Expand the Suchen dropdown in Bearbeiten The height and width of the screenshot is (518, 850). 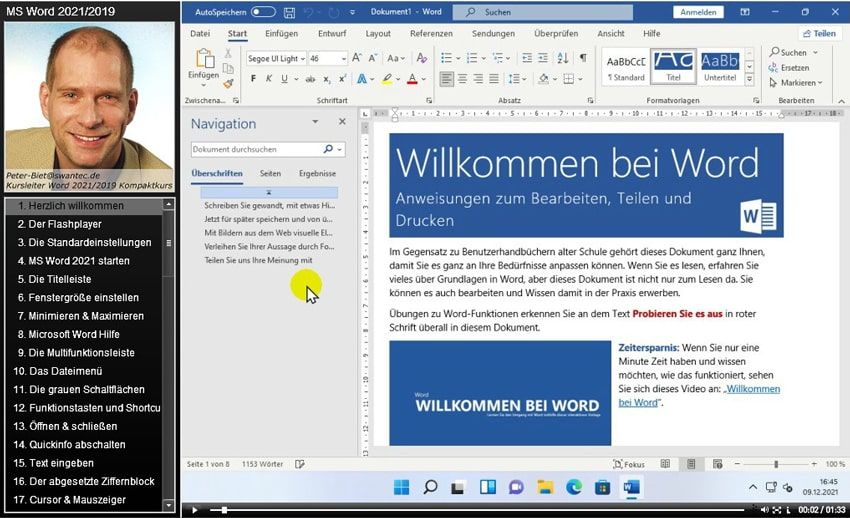(x=812, y=53)
